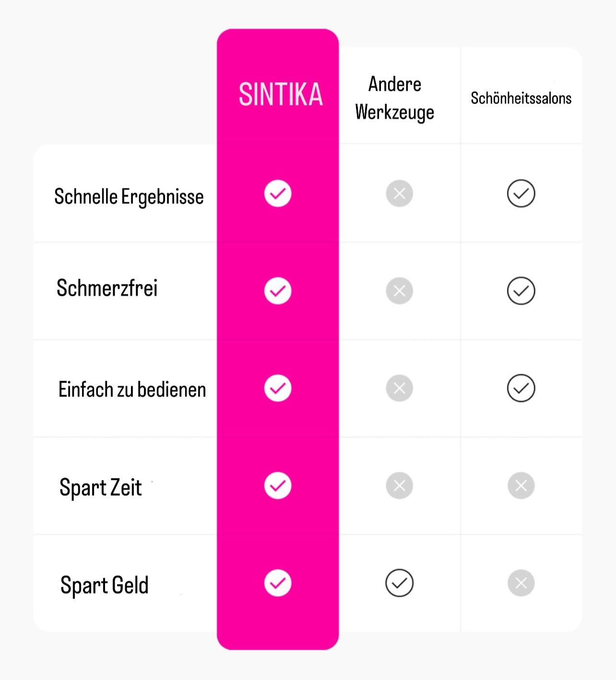Click Andere Werkzeuge checkmark in Spart Geld row

coord(399,583)
